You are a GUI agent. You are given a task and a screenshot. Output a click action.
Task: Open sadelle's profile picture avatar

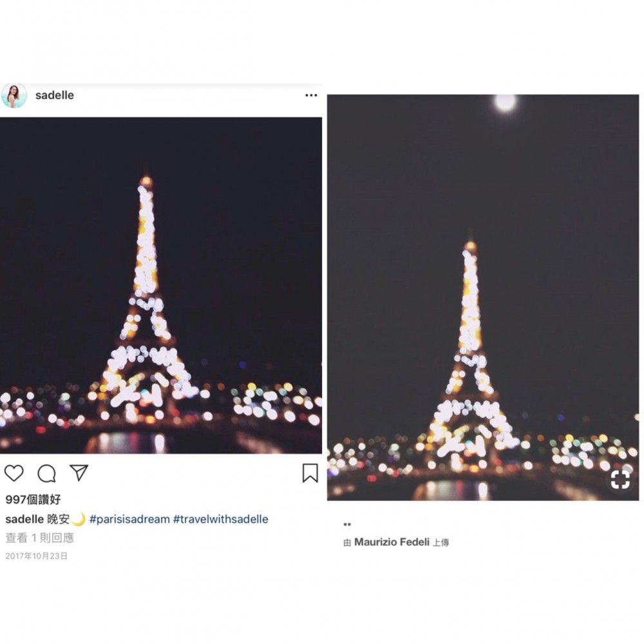point(14,95)
